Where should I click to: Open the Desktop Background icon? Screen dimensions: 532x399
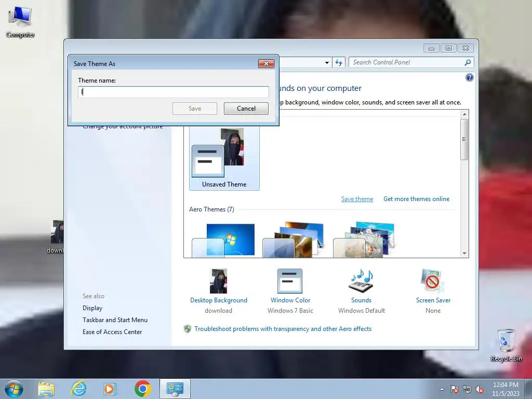coord(219,281)
